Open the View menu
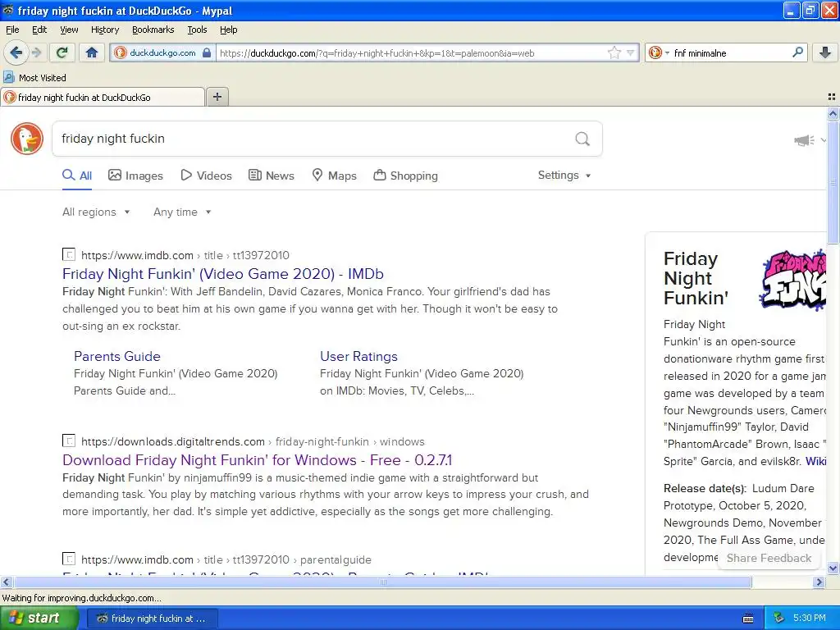The width and height of the screenshot is (840, 630). coord(69,30)
